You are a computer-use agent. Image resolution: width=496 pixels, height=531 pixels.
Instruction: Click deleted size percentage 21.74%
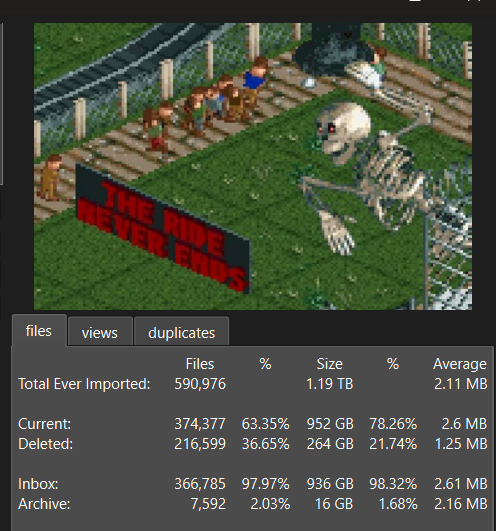tap(393, 444)
